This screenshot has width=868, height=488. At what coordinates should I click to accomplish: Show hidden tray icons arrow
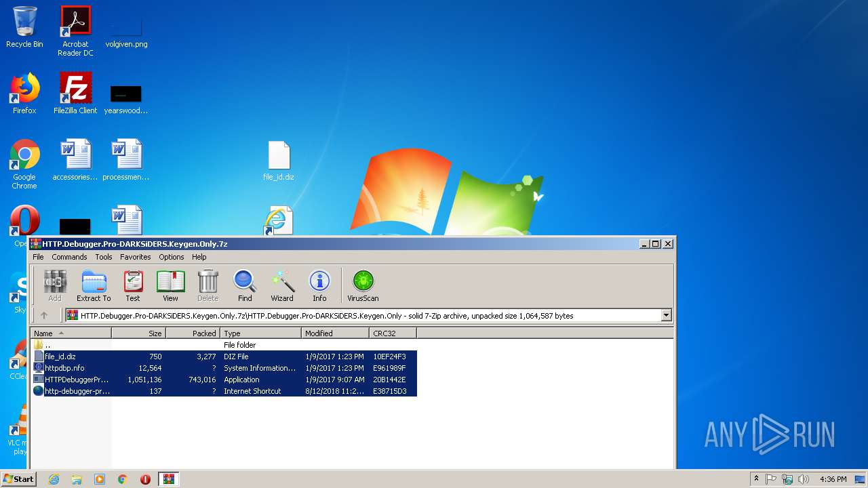(x=756, y=479)
